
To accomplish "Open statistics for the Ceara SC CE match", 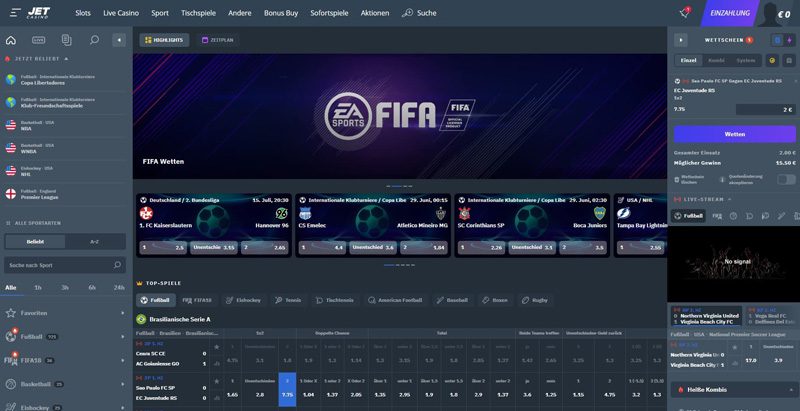I will 217,364.
